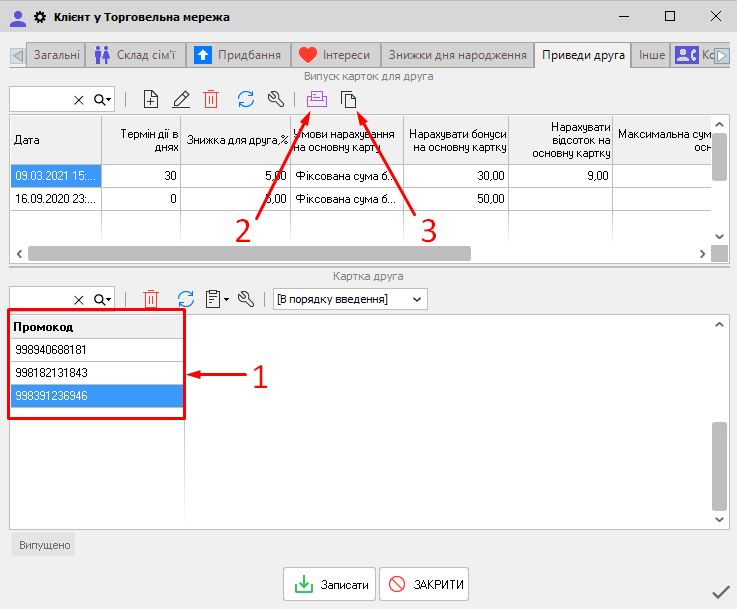Click the horizontal scrollbar of the upper table
The image size is (737, 609).
click(250, 254)
